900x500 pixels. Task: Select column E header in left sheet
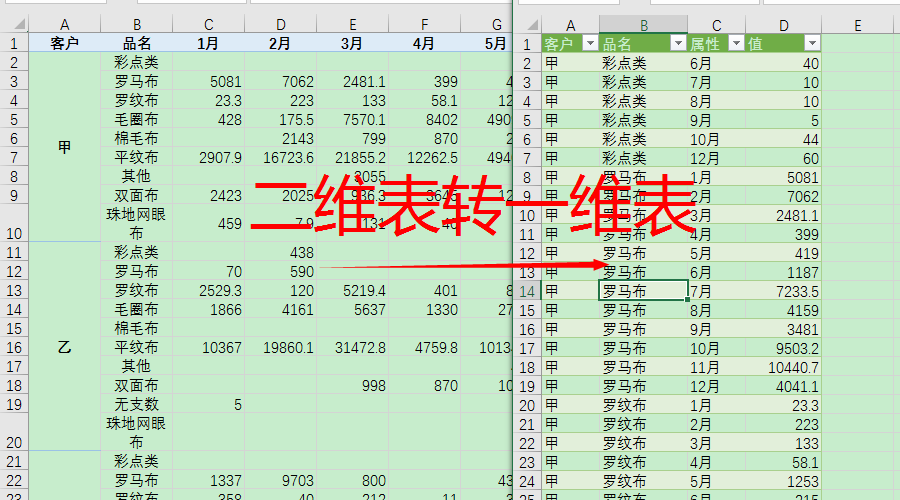[352, 25]
